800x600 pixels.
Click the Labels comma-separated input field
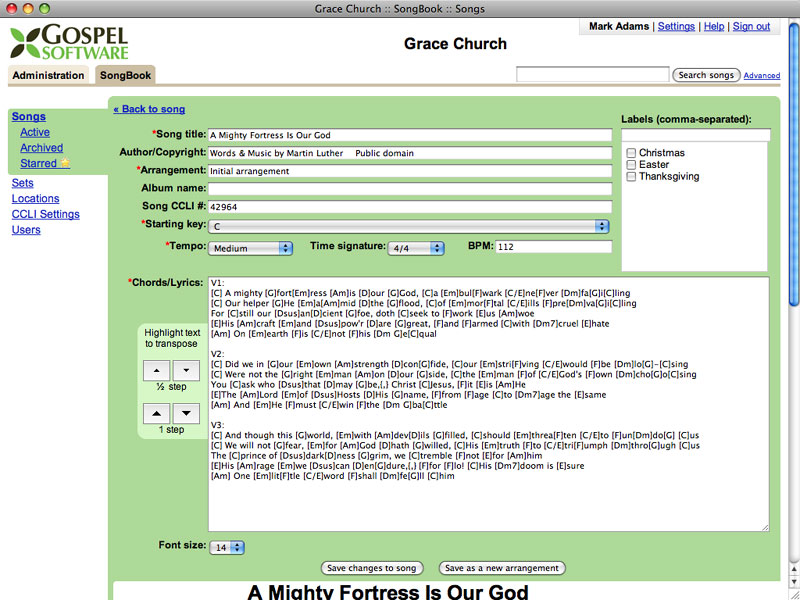click(x=695, y=135)
